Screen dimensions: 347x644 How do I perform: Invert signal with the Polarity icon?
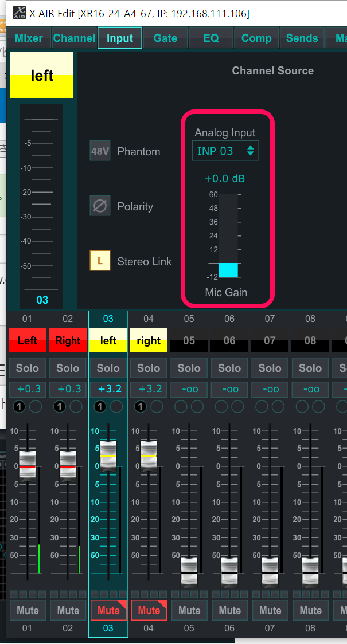tap(100, 206)
